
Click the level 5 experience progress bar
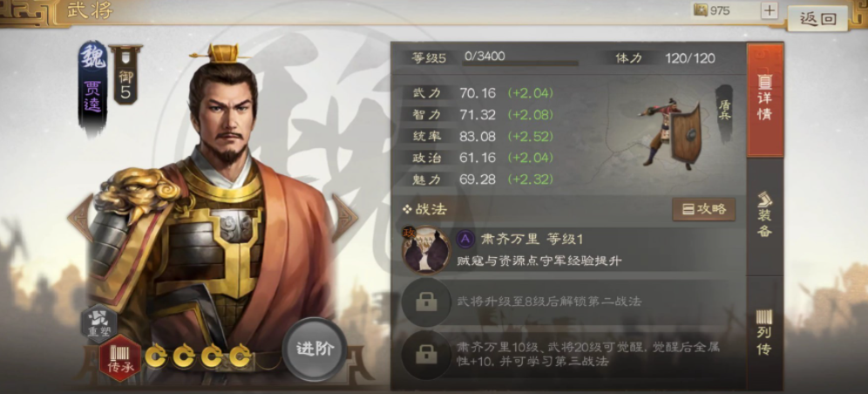[x=520, y=64]
